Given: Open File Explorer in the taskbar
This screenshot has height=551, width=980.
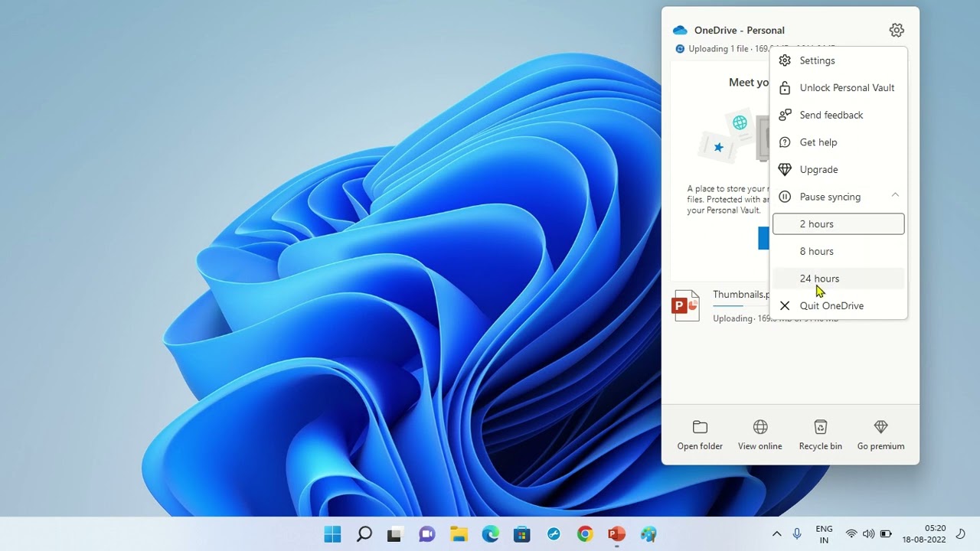Looking at the screenshot, I should pos(459,534).
